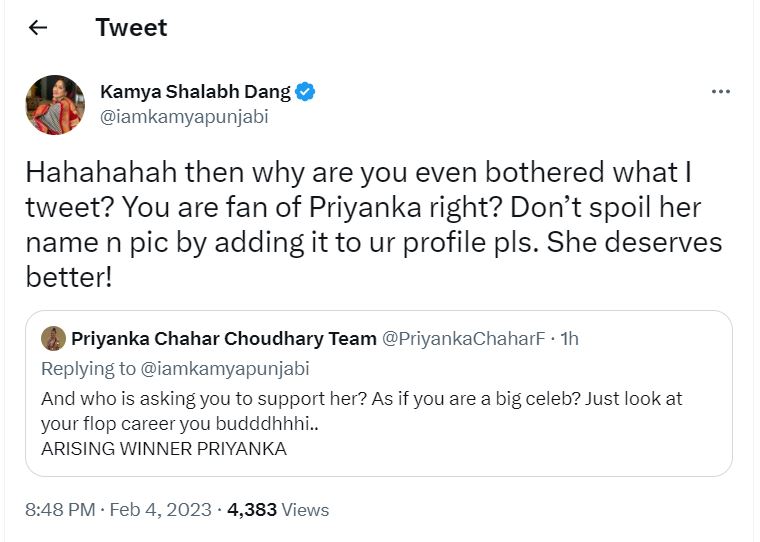Click the 8:48 PM tweet time

tap(59, 510)
